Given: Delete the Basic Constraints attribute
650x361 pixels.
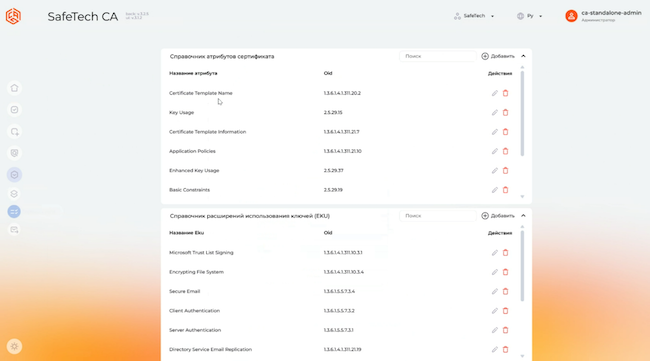Looking at the screenshot, I should pos(505,190).
